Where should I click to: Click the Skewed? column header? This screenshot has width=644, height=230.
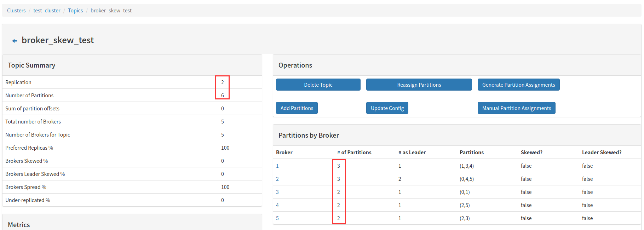[x=531, y=152]
